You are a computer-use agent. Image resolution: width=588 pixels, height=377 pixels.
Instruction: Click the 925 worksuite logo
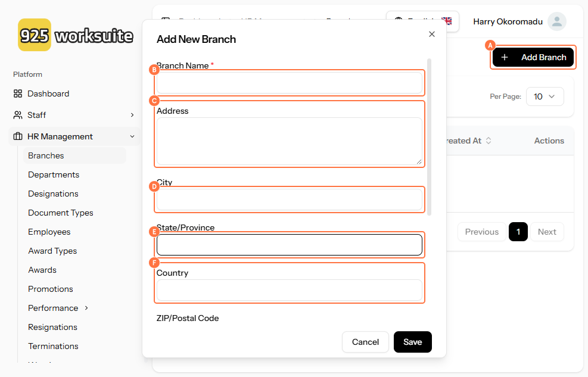coord(76,35)
